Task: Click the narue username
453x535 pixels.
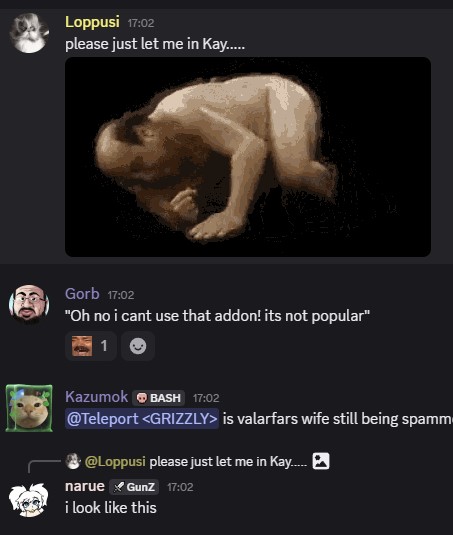Action: coord(85,486)
